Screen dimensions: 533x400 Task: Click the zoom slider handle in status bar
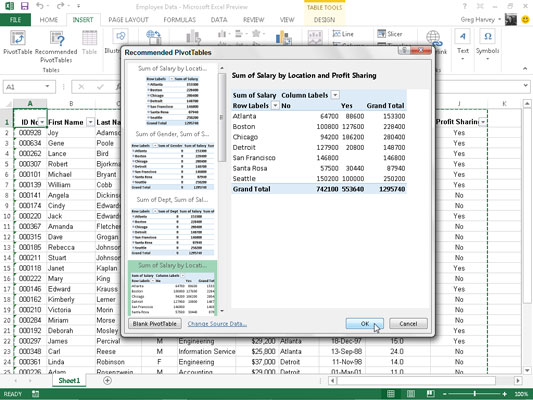pos(474,394)
